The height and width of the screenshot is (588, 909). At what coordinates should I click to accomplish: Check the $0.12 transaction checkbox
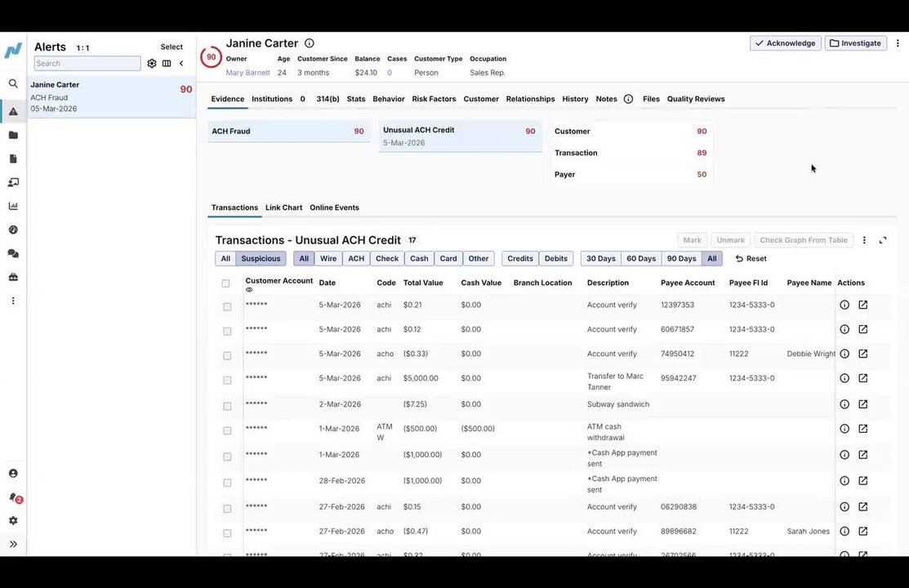click(227, 331)
